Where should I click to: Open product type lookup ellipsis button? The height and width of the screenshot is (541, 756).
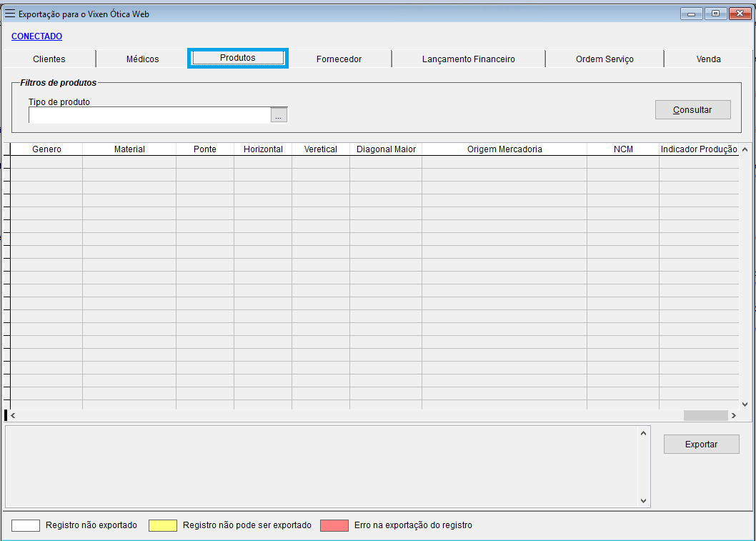coord(279,116)
